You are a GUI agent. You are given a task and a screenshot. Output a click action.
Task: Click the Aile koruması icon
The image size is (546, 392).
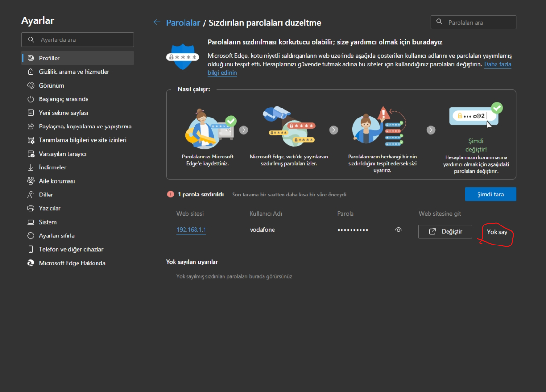(x=30, y=181)
